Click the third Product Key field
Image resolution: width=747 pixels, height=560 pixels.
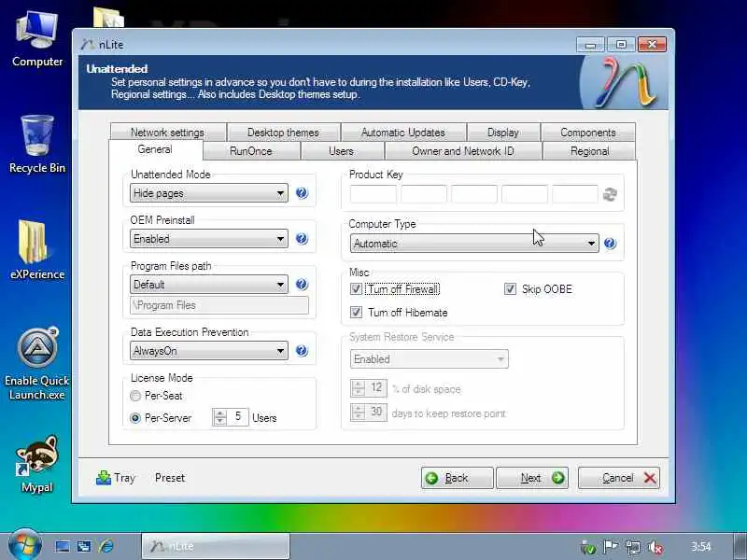coord(474,194)
